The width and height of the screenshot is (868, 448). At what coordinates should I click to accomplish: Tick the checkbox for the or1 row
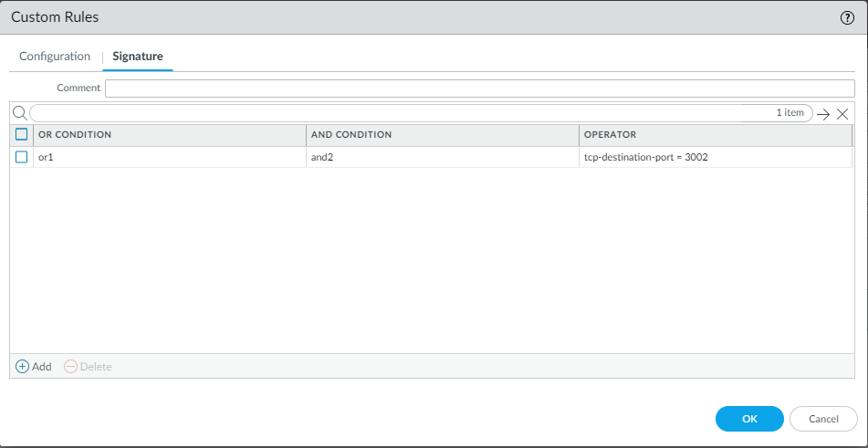[x=22, y=157]
